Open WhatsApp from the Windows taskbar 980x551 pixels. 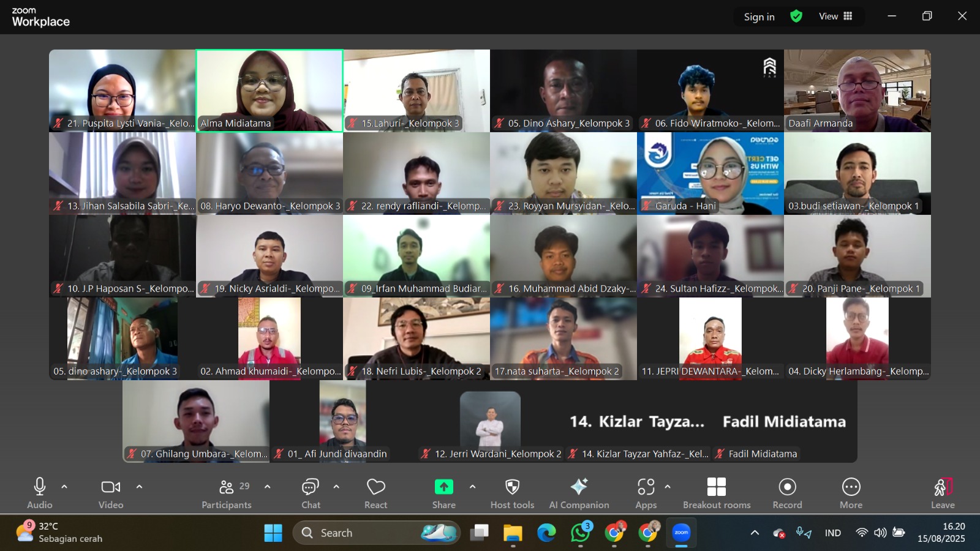[x=580, y=533]
